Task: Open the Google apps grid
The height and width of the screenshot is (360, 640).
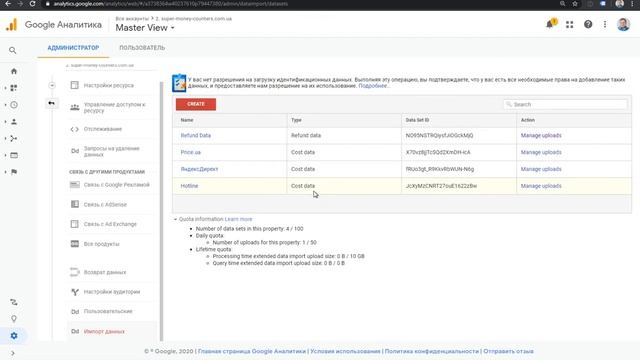Action: [569, 24]
